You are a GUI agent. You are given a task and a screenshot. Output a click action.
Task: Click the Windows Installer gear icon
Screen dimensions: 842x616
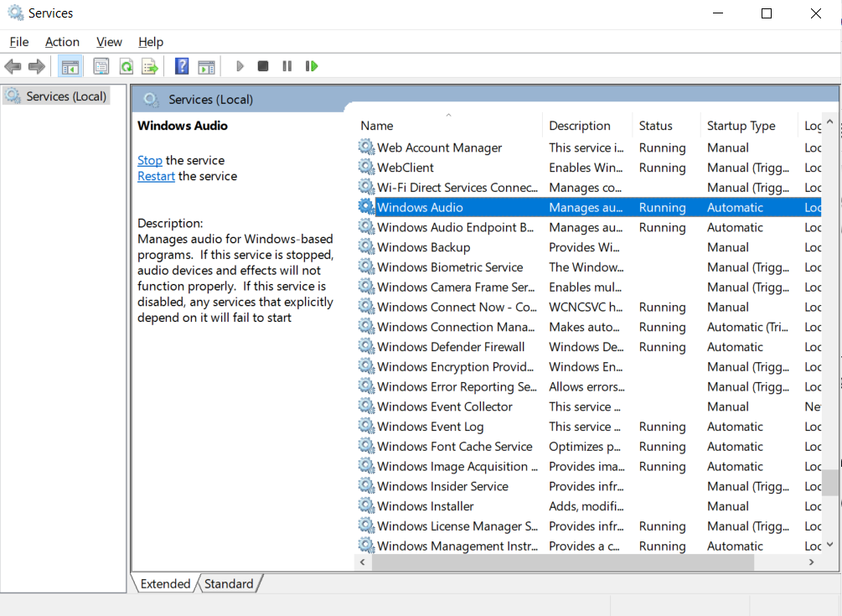(366, 505)
